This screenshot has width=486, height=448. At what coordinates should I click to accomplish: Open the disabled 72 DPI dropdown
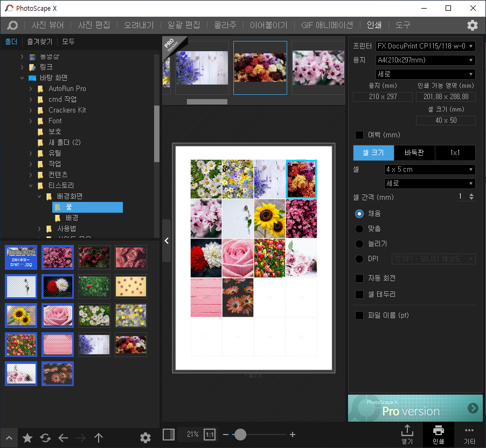pyautogui.click(x=433, y=258)
